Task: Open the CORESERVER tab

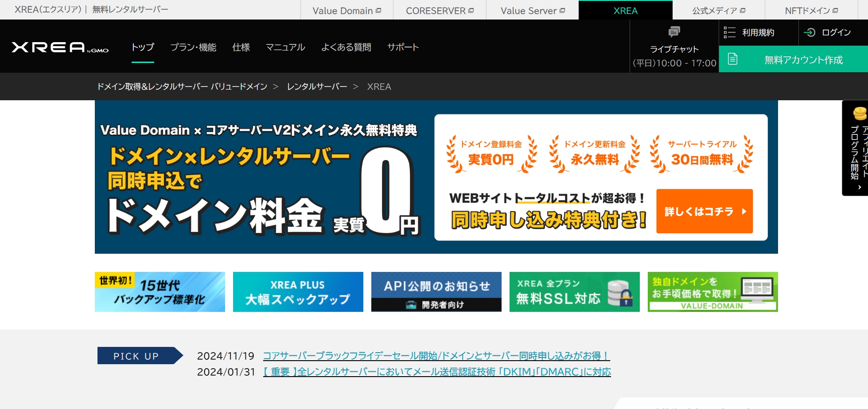Action: (x=440, y=10)
